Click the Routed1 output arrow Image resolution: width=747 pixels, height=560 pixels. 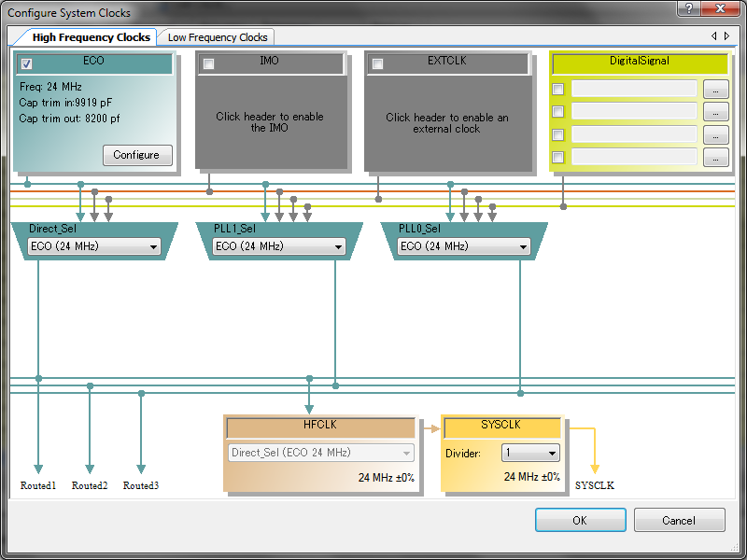tap(38, 469)
